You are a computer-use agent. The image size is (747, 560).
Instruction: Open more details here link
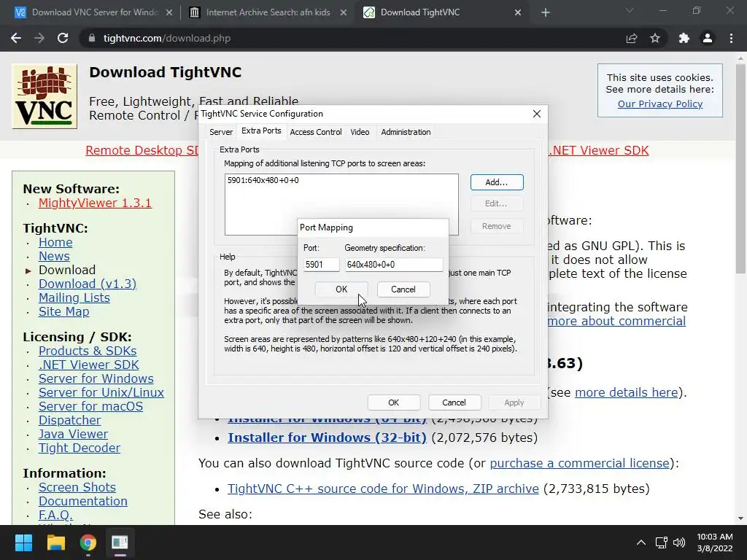coord(626,392)
